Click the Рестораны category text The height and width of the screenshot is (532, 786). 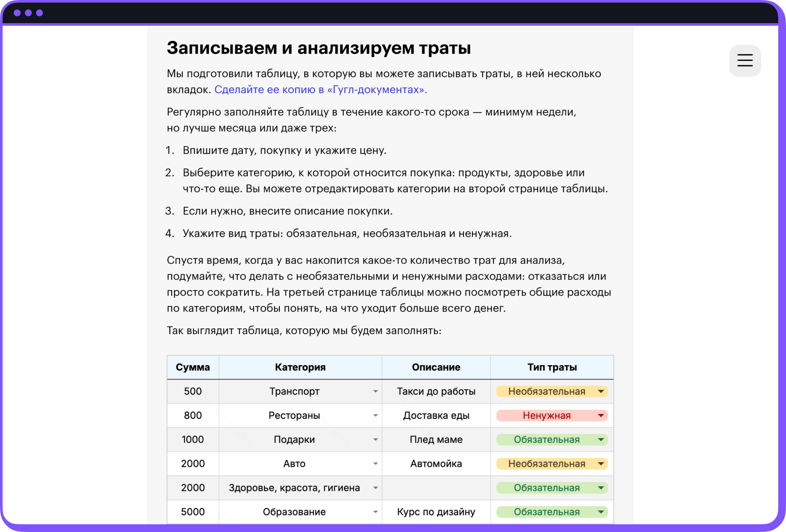click(294, 415)
